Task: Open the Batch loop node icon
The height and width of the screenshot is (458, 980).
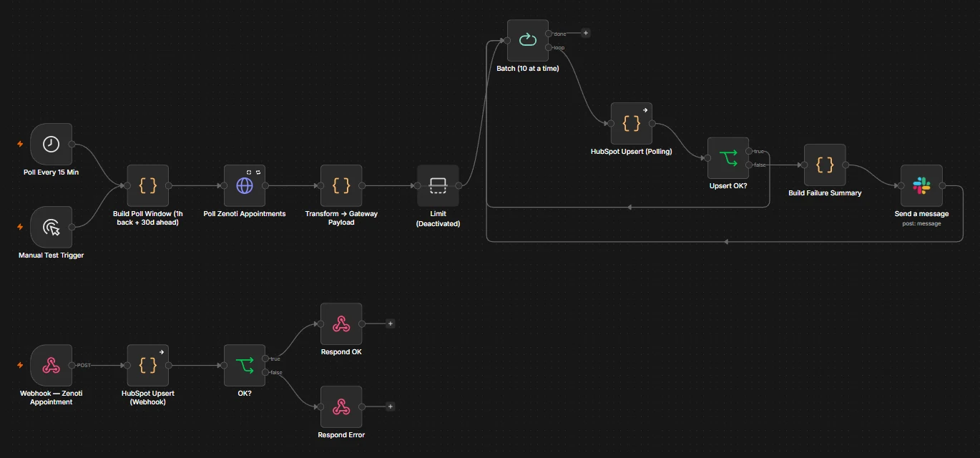Action: [528, 40]
